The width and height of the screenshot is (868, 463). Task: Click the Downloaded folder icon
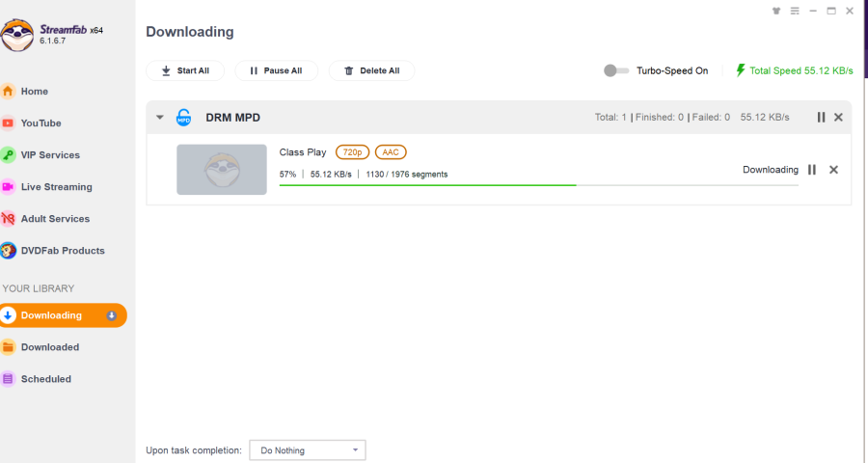pos(8,347)
